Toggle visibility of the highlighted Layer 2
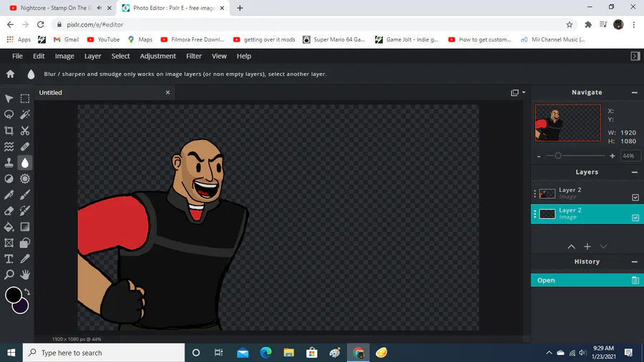The height and width of the screenshot is (362, 644). tap(635, 217)
